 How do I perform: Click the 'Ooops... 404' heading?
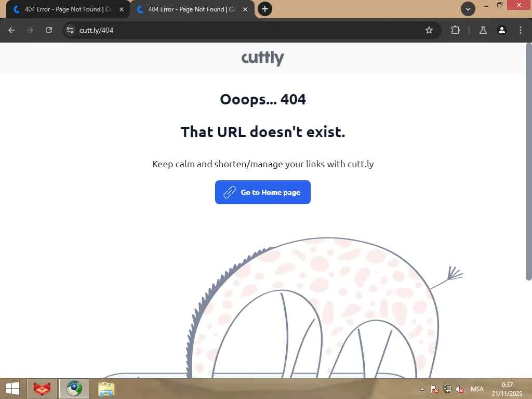[x=262, y=99]
